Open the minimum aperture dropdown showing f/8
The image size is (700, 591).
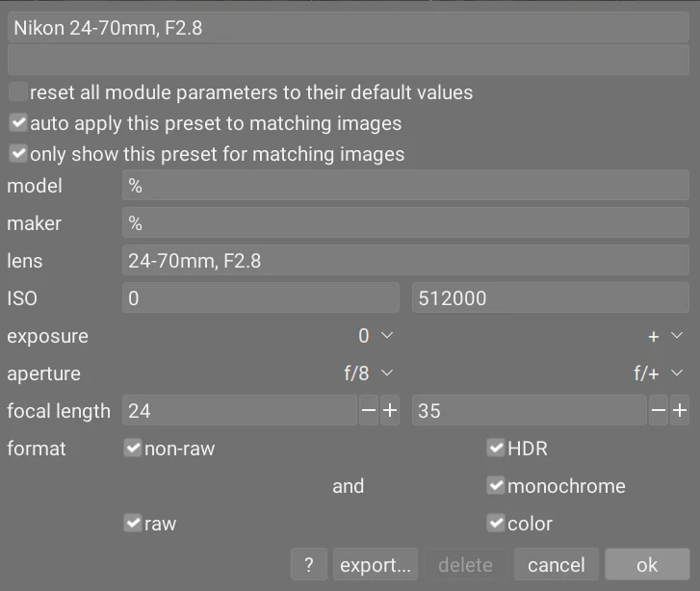(369, 373)
